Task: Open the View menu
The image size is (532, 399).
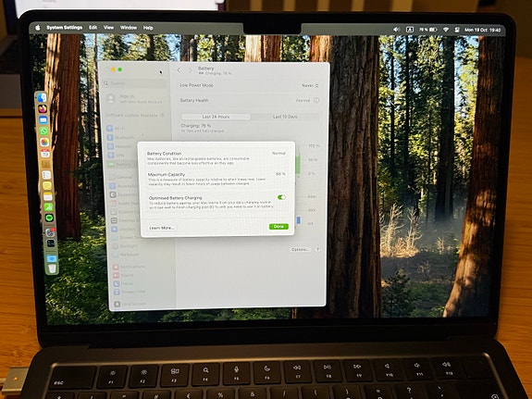Action: [x=108, y=28]
